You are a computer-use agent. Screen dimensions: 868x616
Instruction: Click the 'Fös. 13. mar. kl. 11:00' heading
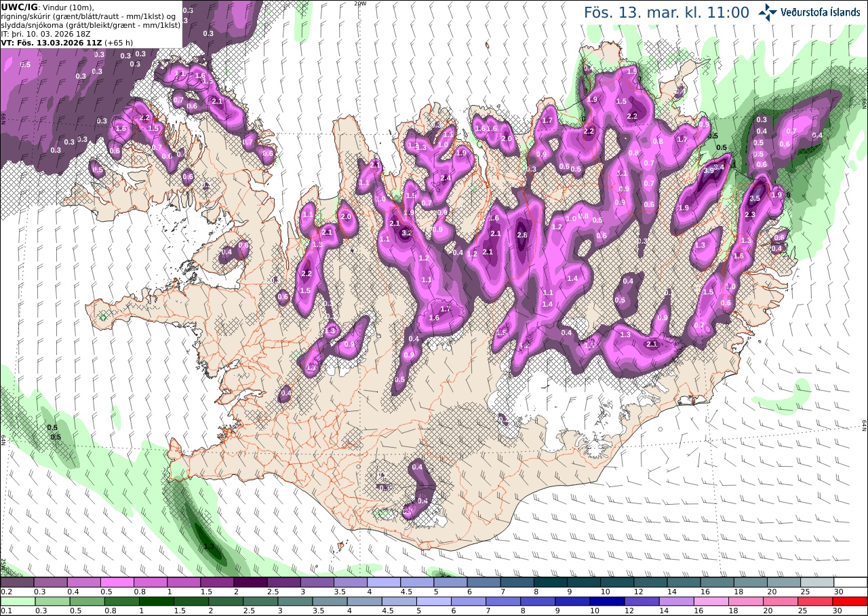pos(667,12)
